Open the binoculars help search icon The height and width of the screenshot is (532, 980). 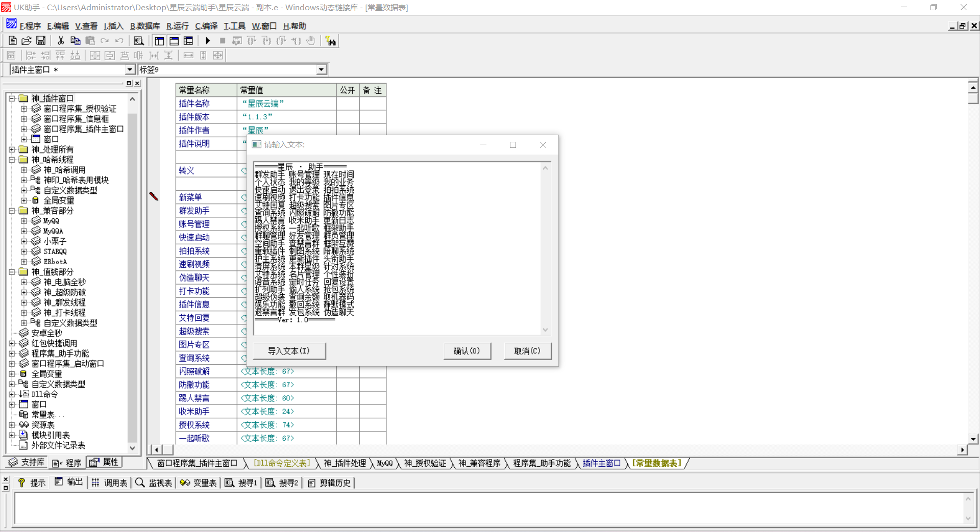(331, 41)
